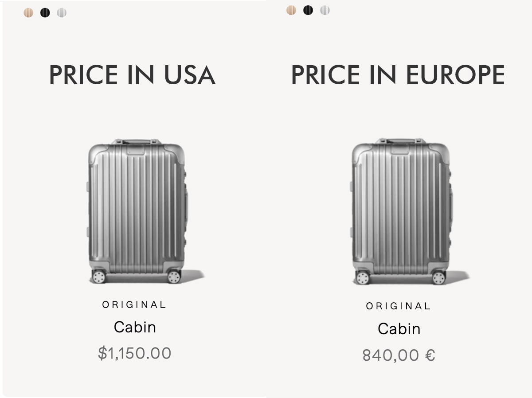Click the top handle of the Europe suitcase
The height and width of the screenshot is (398, 532).
400,142
